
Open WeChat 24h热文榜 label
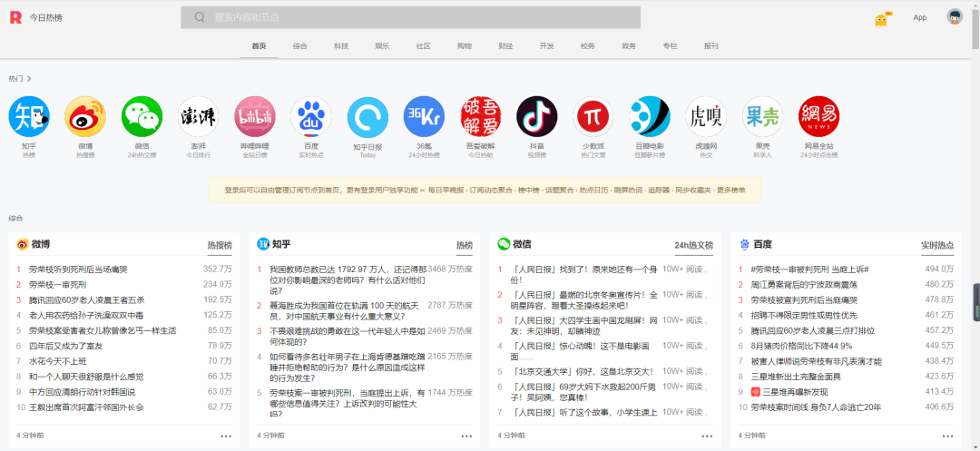pyautogui.click(x=694, y=246)
